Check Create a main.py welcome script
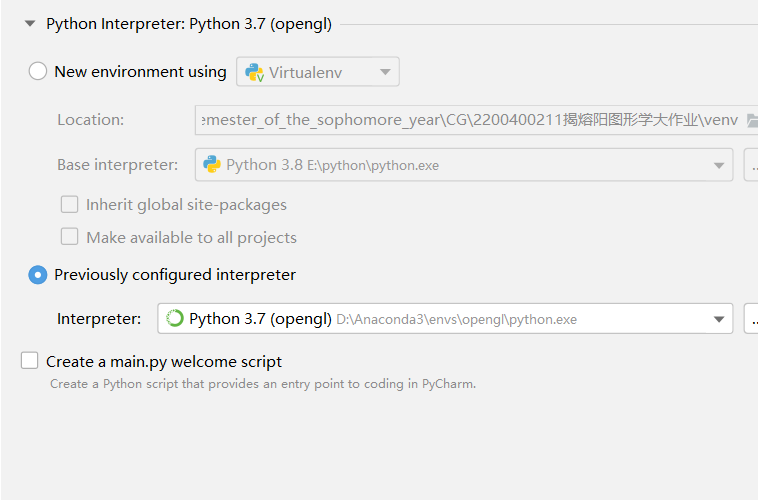The height and width of the screenshot is (500, 758). 30,361
